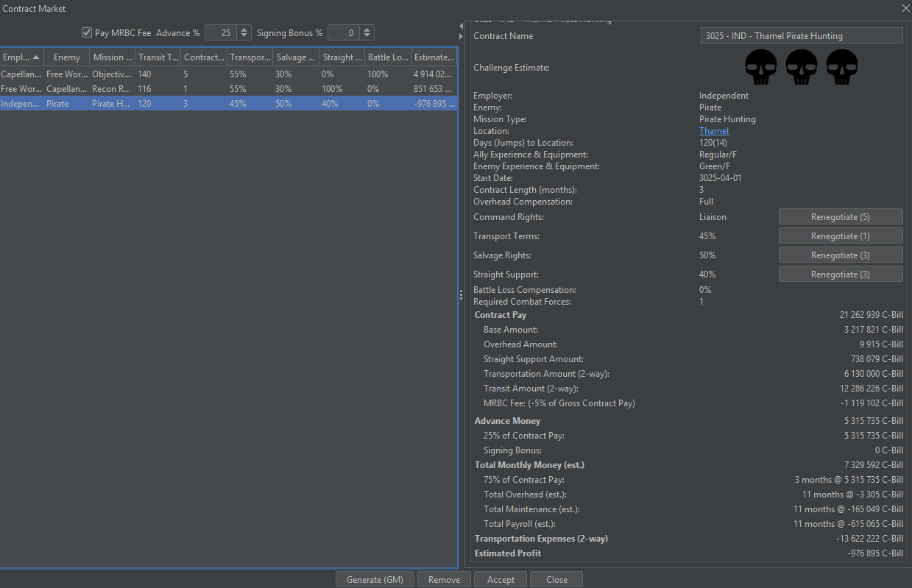Click the Contract Name text field

(801, 36)
